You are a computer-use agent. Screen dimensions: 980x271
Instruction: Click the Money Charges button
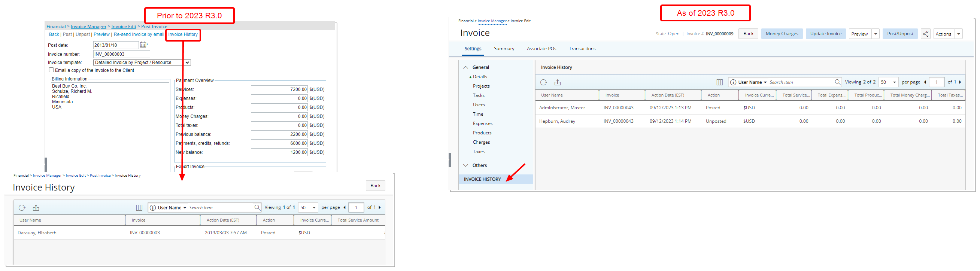click(x=782, y=34)
